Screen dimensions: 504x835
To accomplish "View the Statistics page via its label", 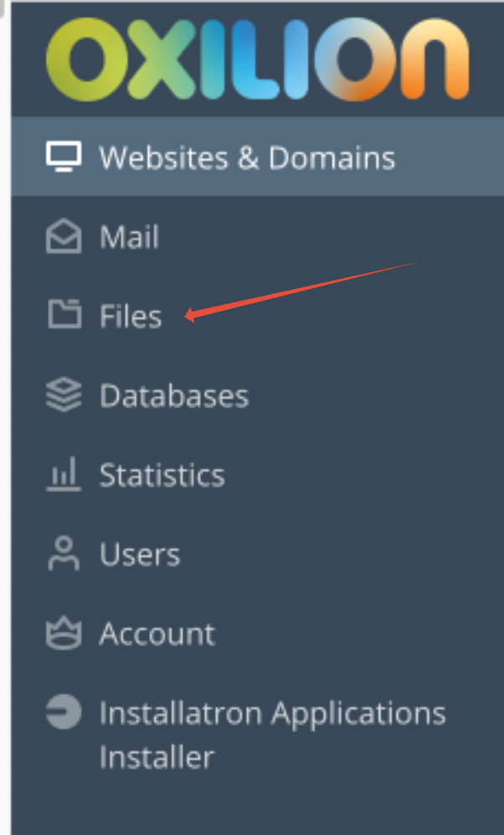I will click(x=162, y=475).
